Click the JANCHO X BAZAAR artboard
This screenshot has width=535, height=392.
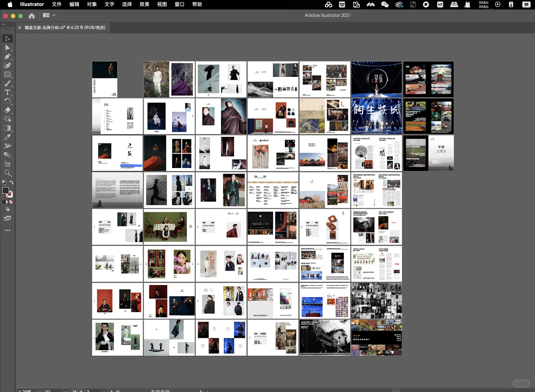coord(376,153)
